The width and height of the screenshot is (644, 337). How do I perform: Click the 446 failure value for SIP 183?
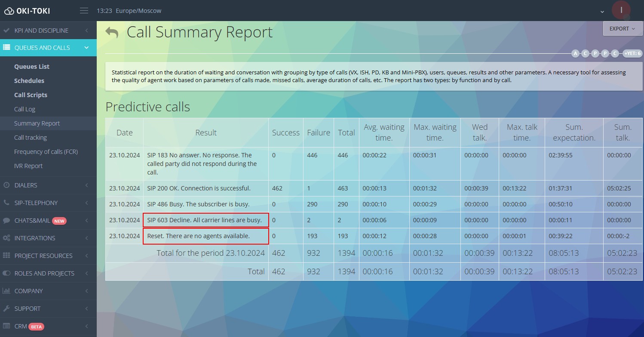312,155
